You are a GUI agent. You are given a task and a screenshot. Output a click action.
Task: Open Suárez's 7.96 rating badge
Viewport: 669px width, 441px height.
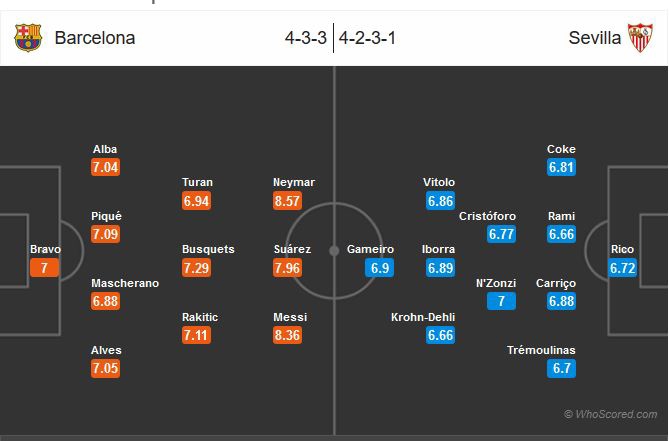pos(289,267)
